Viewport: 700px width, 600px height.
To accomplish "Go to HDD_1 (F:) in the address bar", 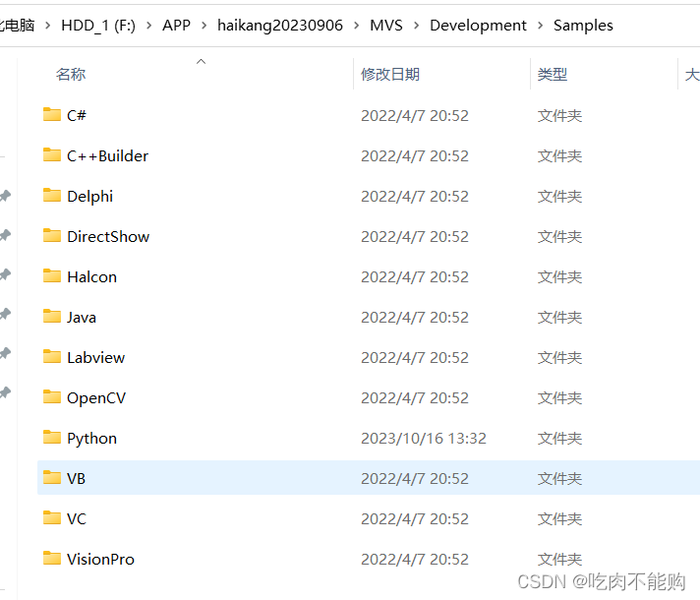I will (x=98, y=26).
